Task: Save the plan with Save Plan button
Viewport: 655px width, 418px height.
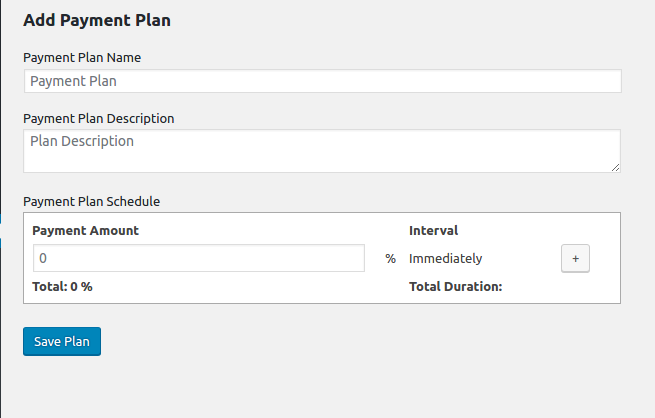Action: point(62,342)
